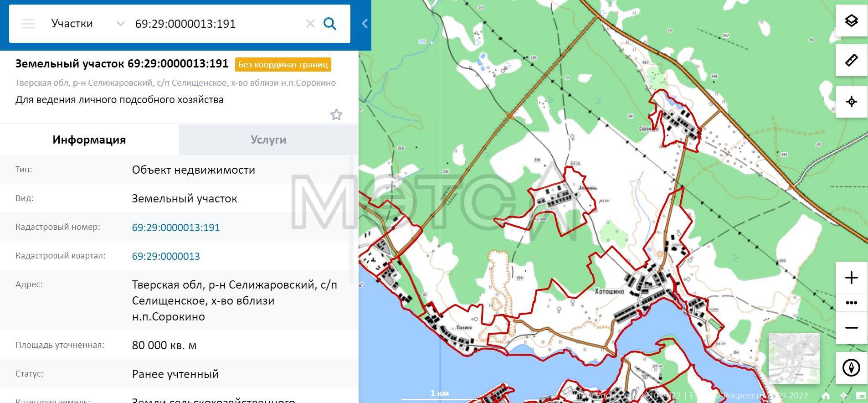
Task: Click the info panel vertical scrollbar
Action: point(351,219)
